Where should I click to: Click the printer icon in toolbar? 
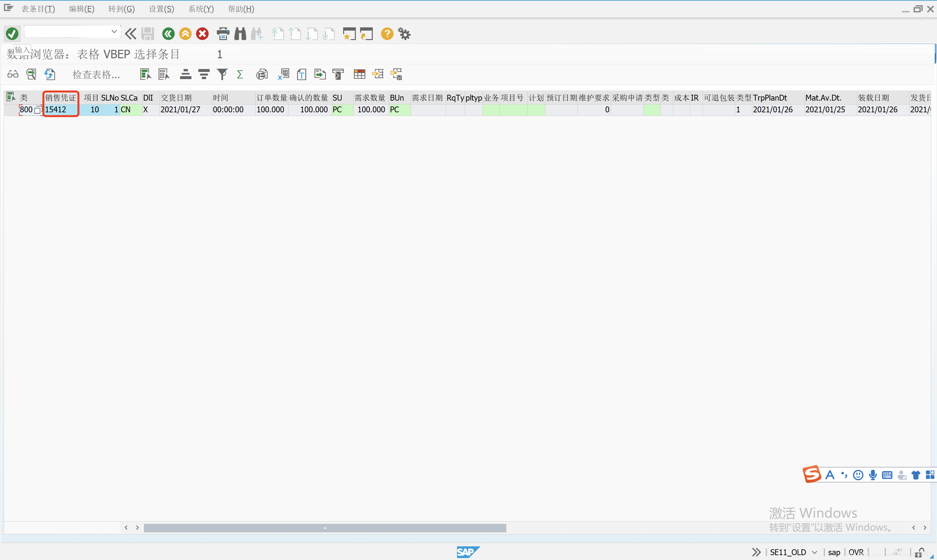point(223,34)
